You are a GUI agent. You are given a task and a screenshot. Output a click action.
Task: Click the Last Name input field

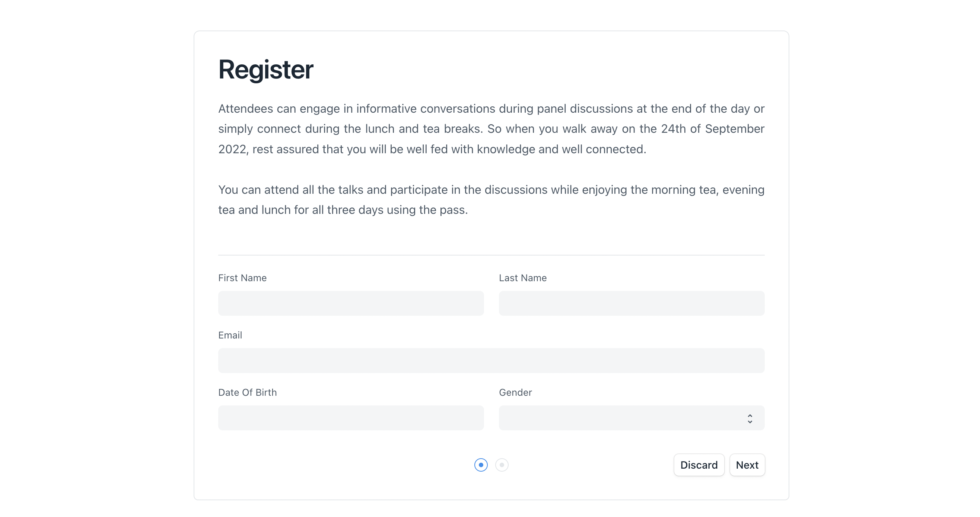click(x=631, y=304)
